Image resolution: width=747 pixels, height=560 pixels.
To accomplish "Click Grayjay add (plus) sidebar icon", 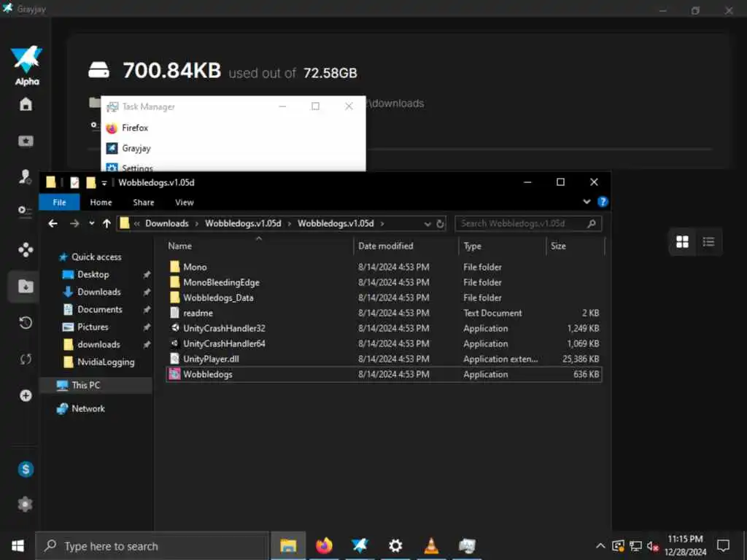I will tap(26, 395).
